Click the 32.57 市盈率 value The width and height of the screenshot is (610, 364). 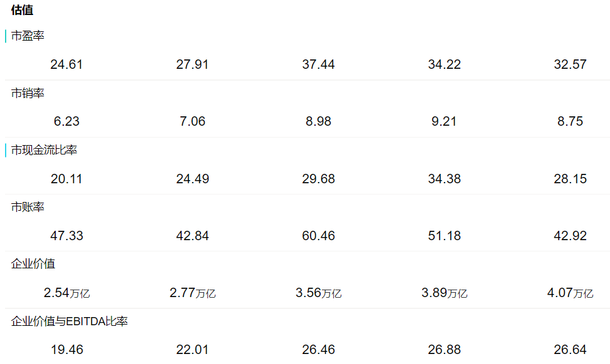570,64
